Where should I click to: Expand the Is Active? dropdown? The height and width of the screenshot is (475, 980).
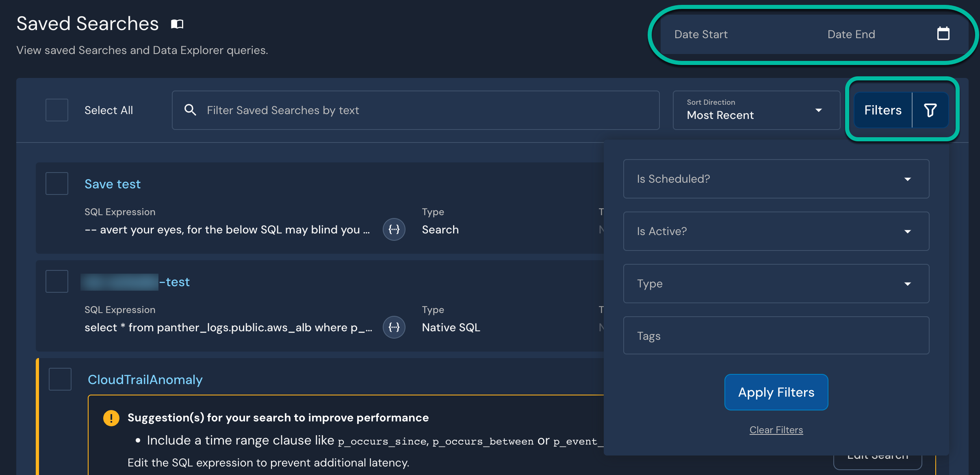pyautogui.click(x=775, y=231)
